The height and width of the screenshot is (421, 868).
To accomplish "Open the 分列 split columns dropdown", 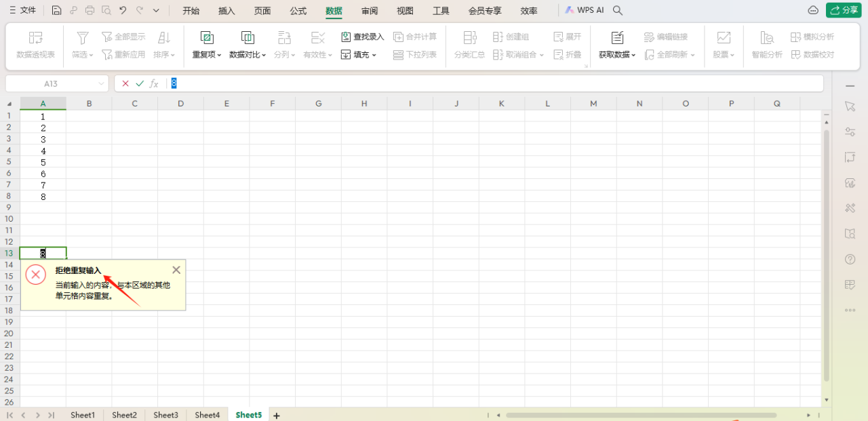I will [x=285, y=45].
